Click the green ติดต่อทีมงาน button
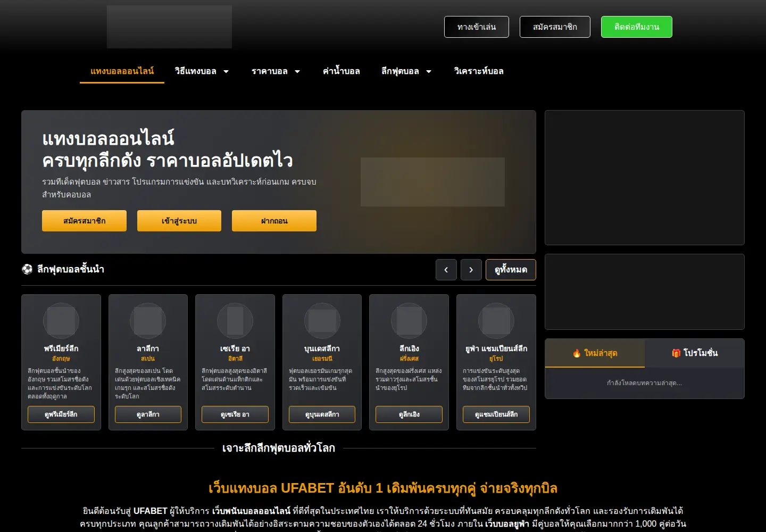The height and width of the screenshot is (532, 766). (x=637, y=27)
